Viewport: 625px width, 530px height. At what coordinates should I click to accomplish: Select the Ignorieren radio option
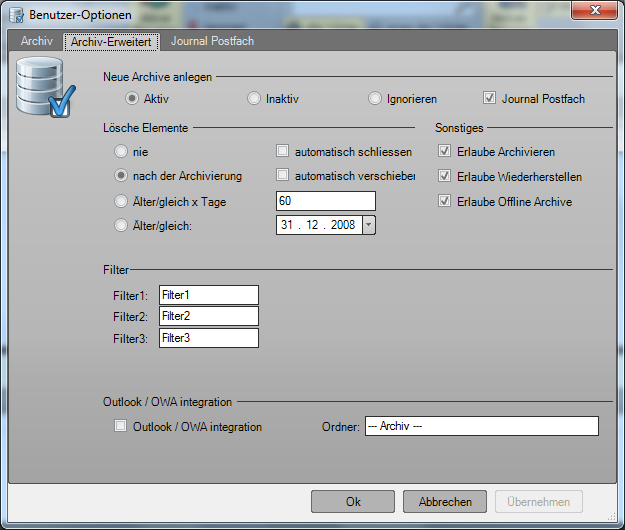375,99
